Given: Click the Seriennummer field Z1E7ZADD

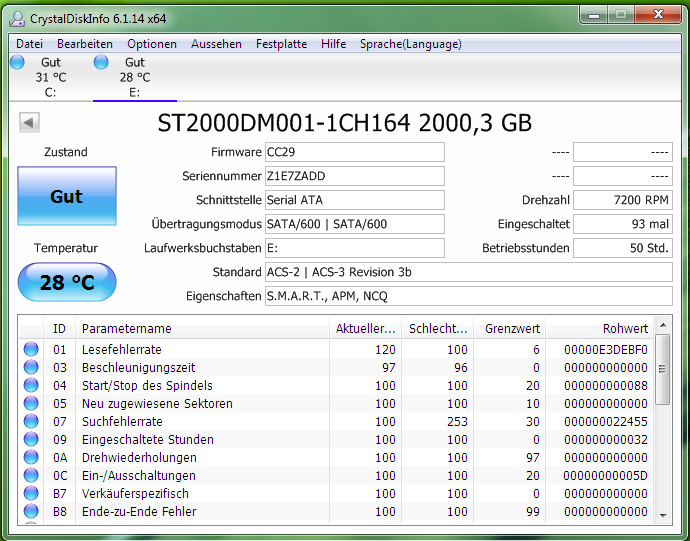Looking at the screenshot, I should (355, 176).
